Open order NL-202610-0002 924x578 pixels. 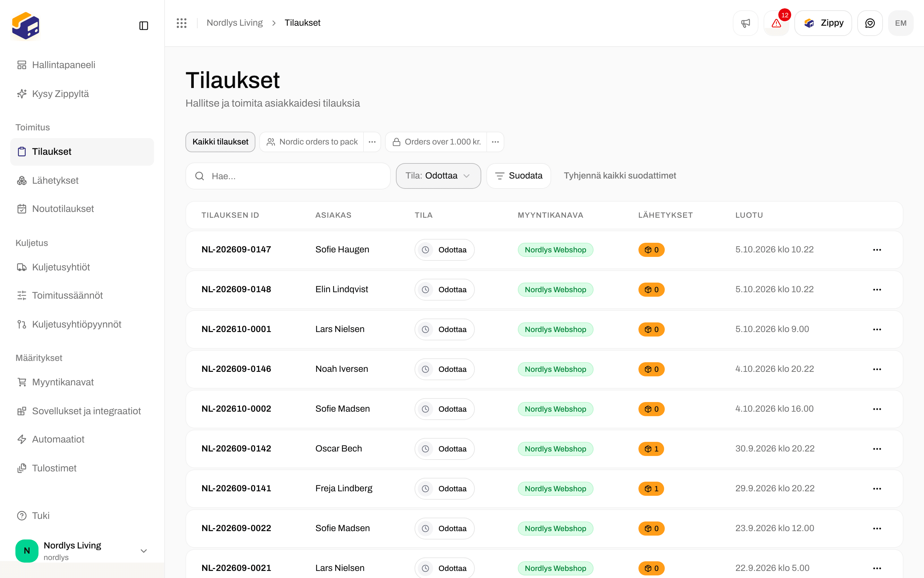click(x=236, y=409)
